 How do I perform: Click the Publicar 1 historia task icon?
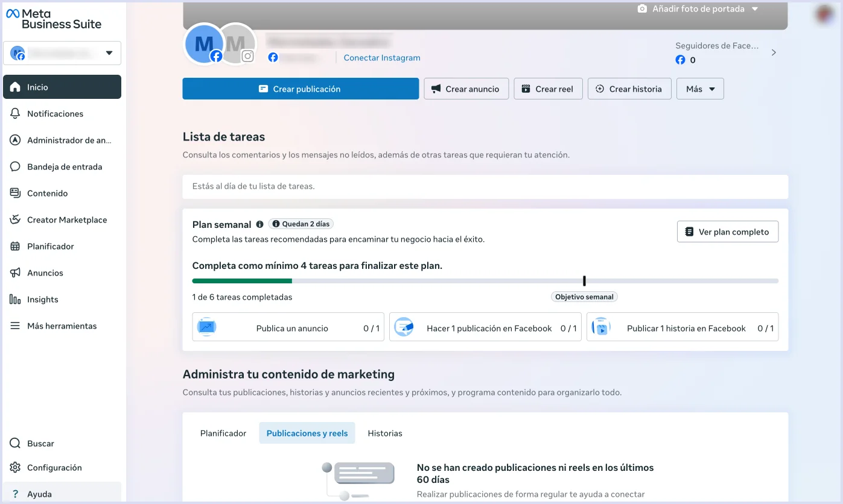[601, 327]
